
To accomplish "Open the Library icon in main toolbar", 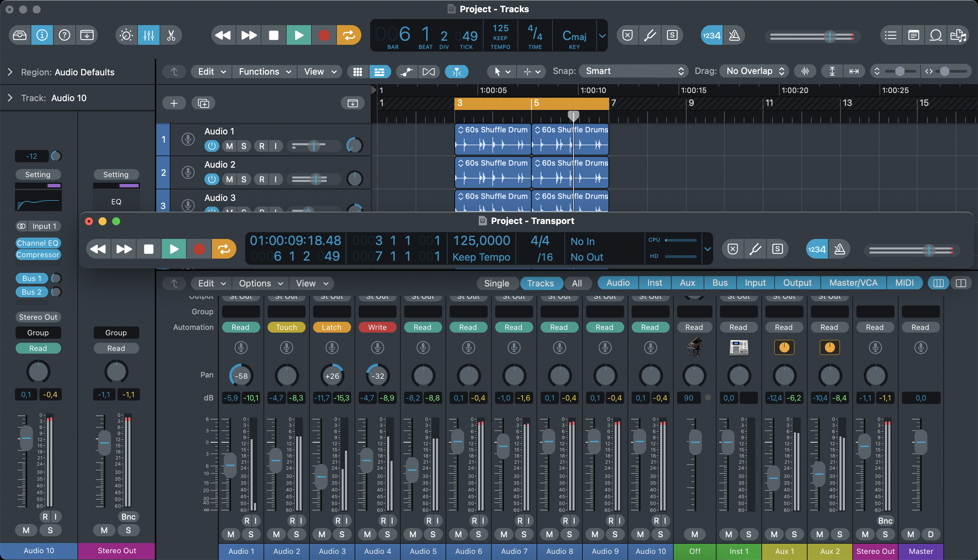I will (20, 35).
